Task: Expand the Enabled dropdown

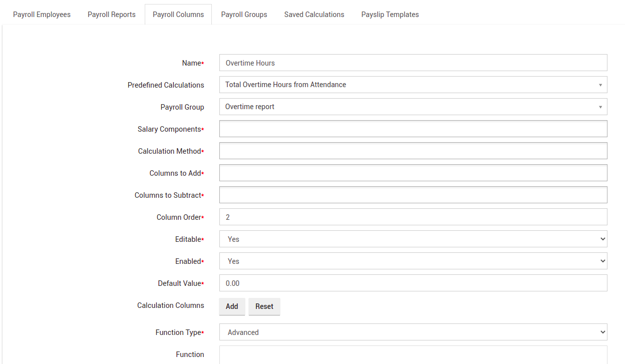Action: (x=413, y=261)
